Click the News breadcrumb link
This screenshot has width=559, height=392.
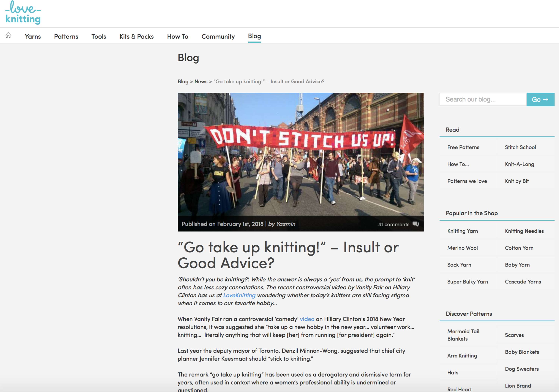pyautogui.click(x=201, y=82)
